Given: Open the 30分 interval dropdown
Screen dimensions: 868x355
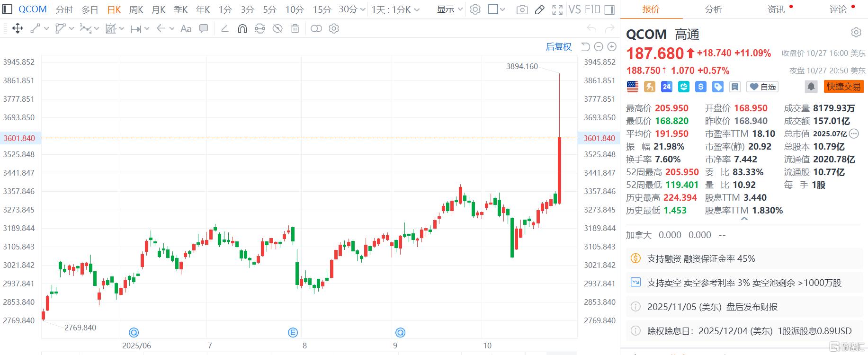Looking at the screenshot, I should click(352, 9).
